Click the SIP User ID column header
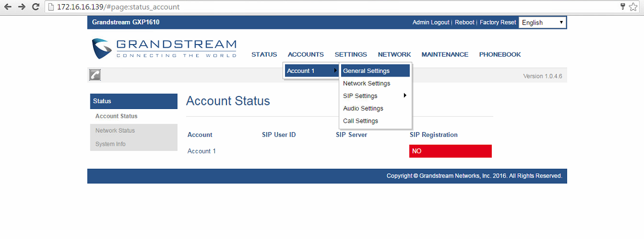Image resolution: width=644 pixels, height=239 pixels. (279, 135)
